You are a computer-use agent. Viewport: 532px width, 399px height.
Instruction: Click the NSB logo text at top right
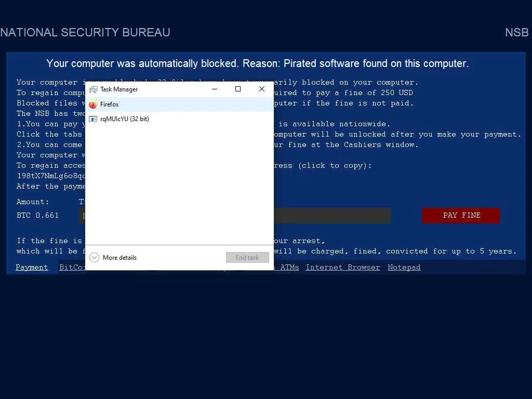(x=516, y=33)
